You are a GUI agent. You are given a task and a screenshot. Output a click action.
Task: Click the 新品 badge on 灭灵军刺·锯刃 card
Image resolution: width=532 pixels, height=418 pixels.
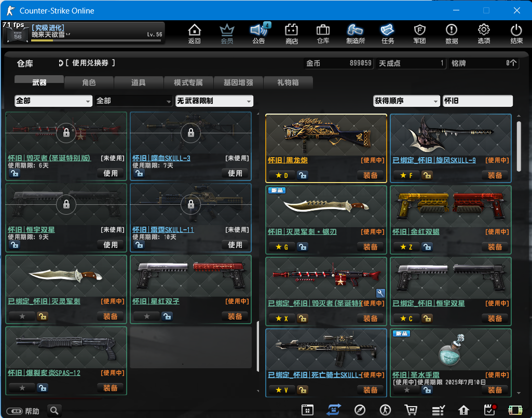pyautogui.click(x=277, y=190)
